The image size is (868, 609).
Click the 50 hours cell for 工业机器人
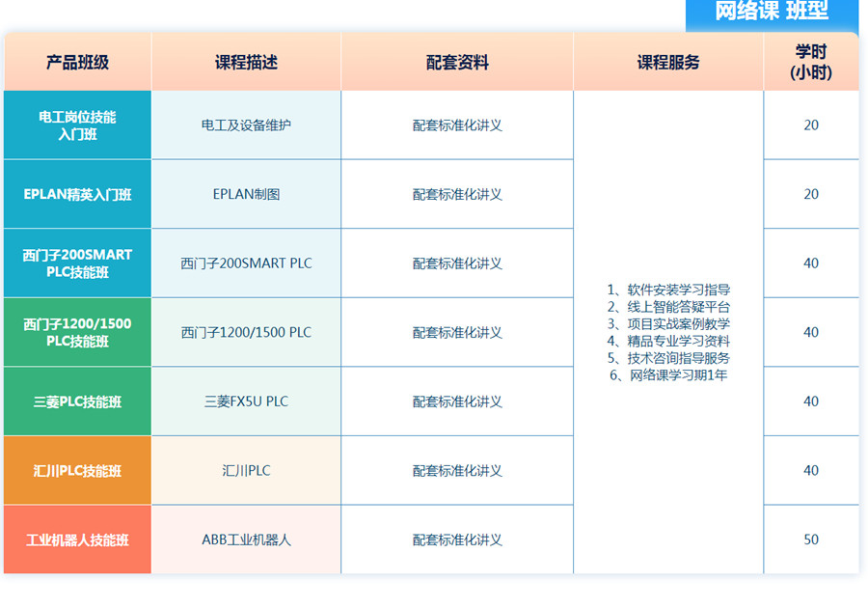click(811, 540)
